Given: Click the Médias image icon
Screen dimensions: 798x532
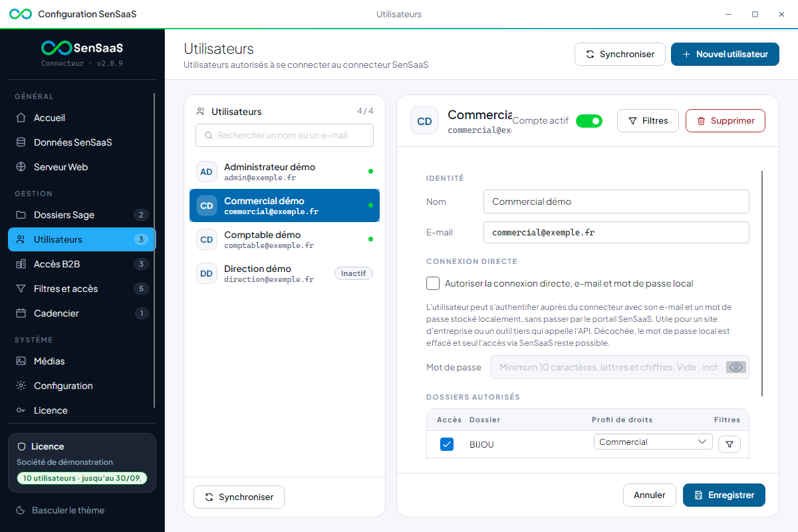Looking at the screenshot, I should pyautogui.click(x=21, y=361).
